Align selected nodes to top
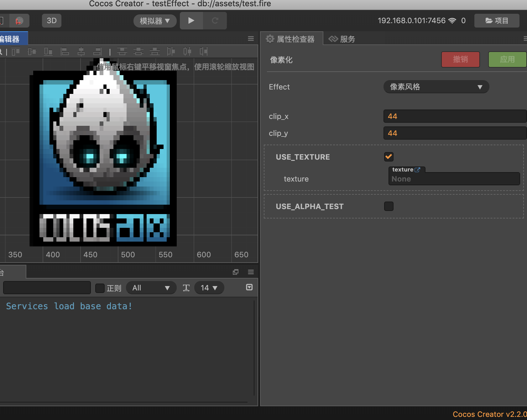Image resolution: width=527 pixels, height=420 pixels. click(16, 51)
